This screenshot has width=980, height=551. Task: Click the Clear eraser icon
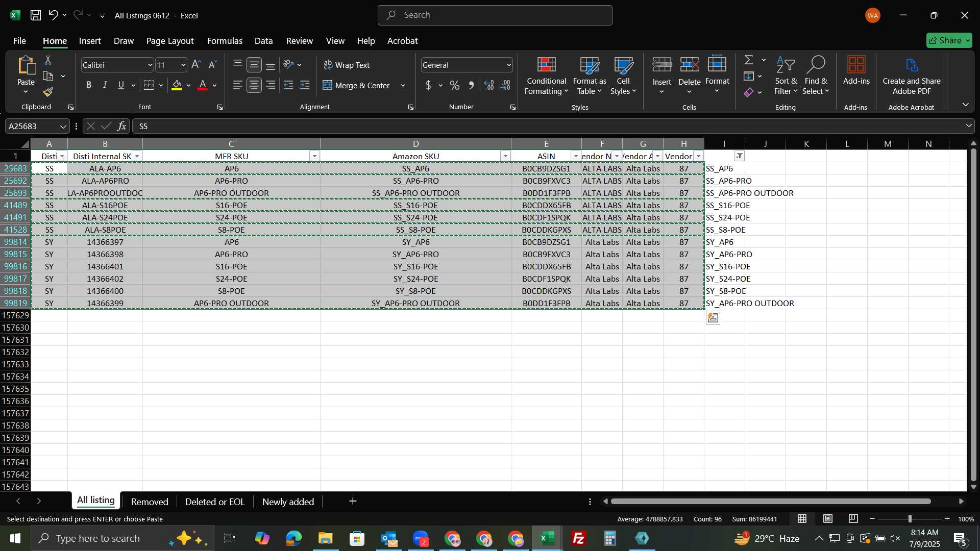(749, 92)
